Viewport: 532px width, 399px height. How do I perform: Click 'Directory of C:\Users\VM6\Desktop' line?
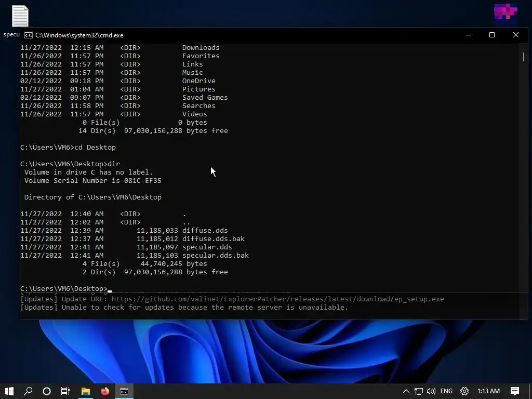coord(92,197)
